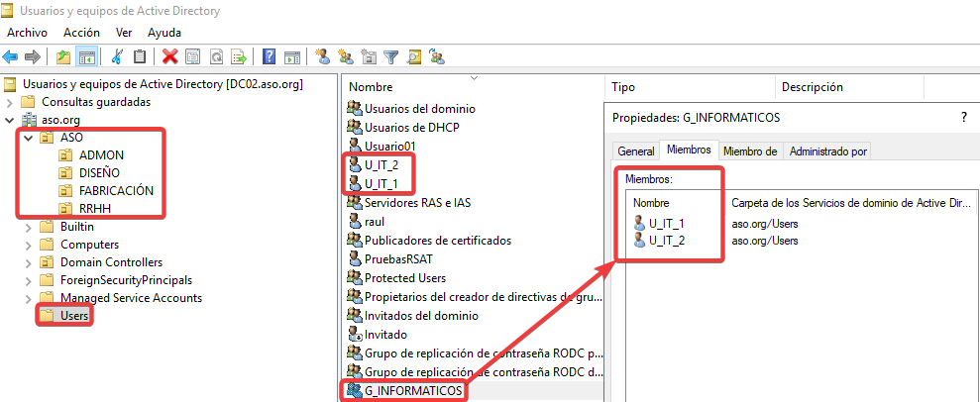Collapse the aso.org domain node
Image resolution: width=980 pixels, height=402 pixels.
(x=11, y=120)
